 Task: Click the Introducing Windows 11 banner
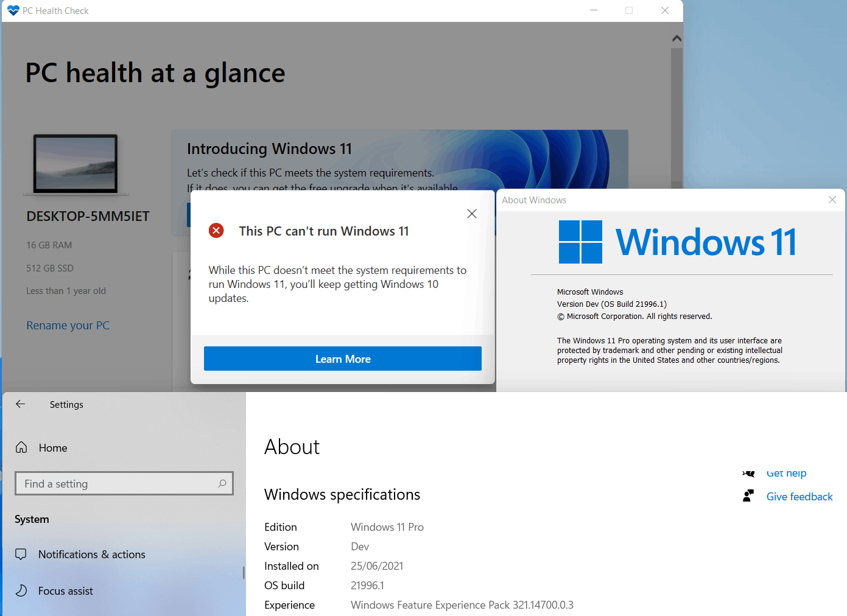[x=399, y=159]
